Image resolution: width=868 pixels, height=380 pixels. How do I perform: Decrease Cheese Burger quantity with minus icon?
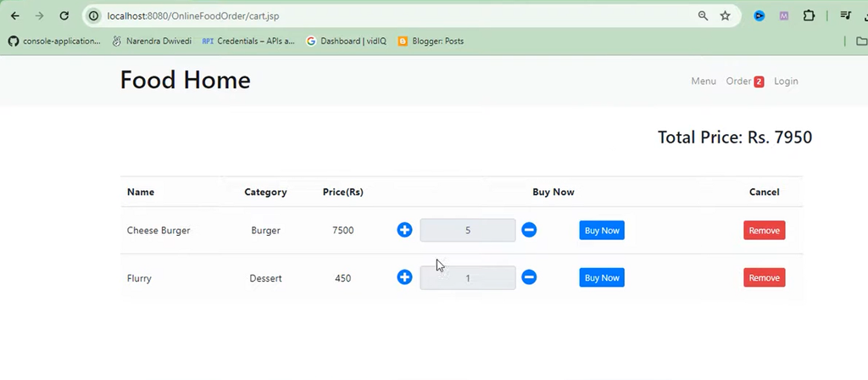click(529, 230)
